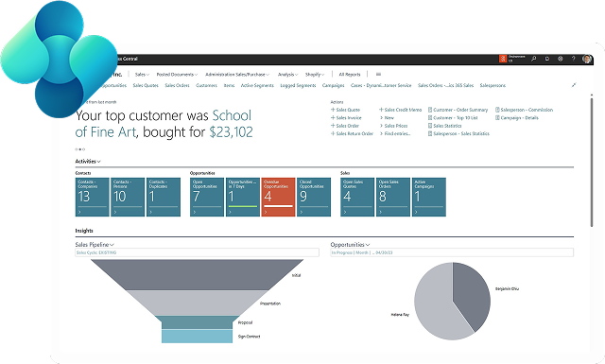The height and width of the screenshot is (364, 605).
Task: Open Active Segments navigation link
Action: tap(257, 85)
